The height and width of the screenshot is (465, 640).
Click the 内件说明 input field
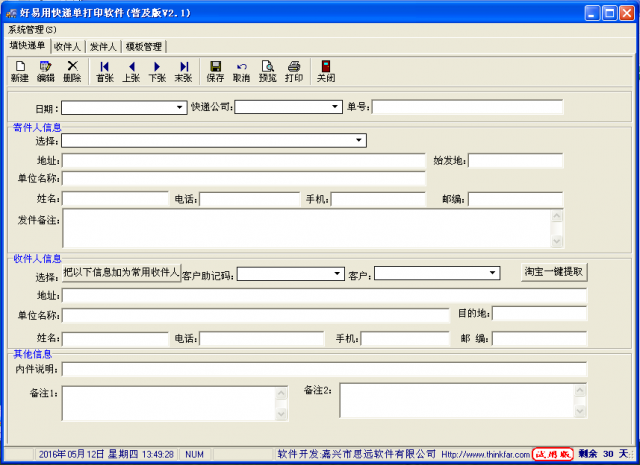click(x=324, y=369)
